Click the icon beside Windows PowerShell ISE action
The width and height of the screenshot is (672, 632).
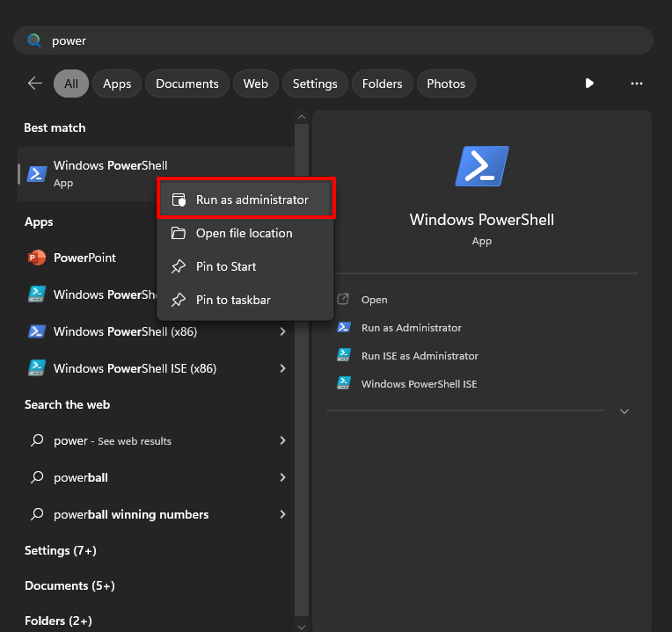point(344,382)
